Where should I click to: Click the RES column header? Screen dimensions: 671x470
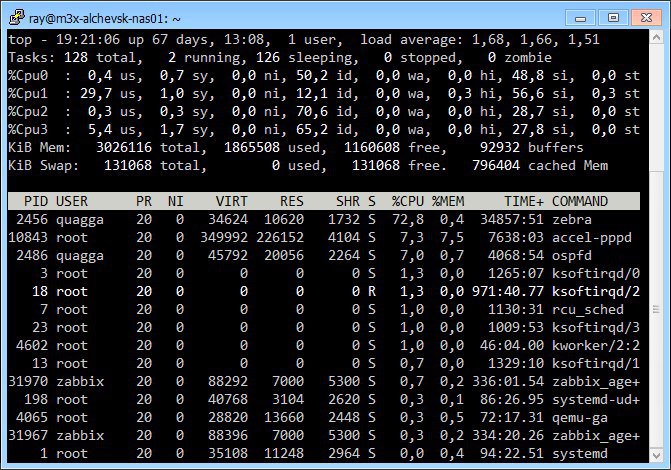[x=292, y=201]
